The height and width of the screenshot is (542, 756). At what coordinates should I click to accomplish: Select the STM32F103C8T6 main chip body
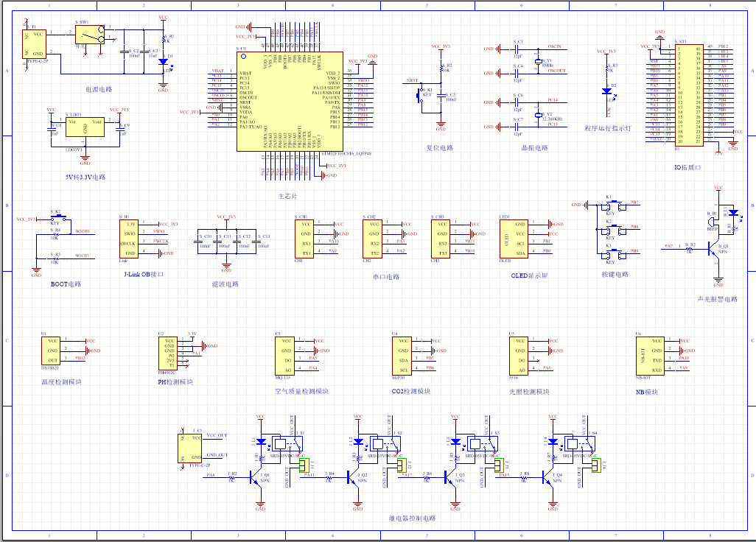[x=290, y=102]
